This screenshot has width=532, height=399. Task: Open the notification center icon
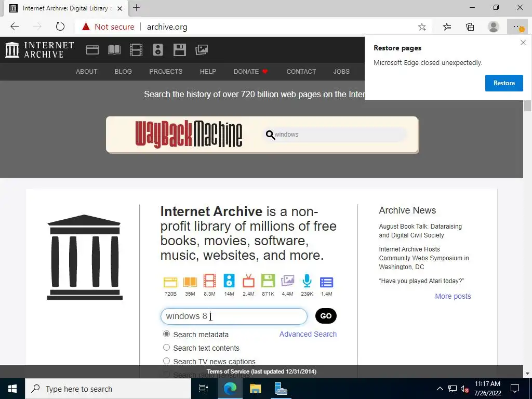pyautogui.click(x=515, y=389)
